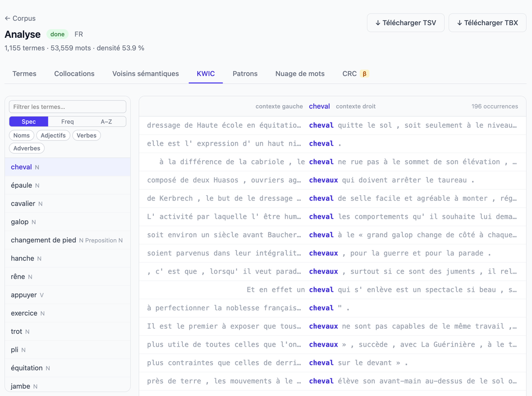This screenshot has width=532, height=396.
Task: Open row 'cheval élève son avant-main'
Action: pyautogui.click(x=333, y=381)
